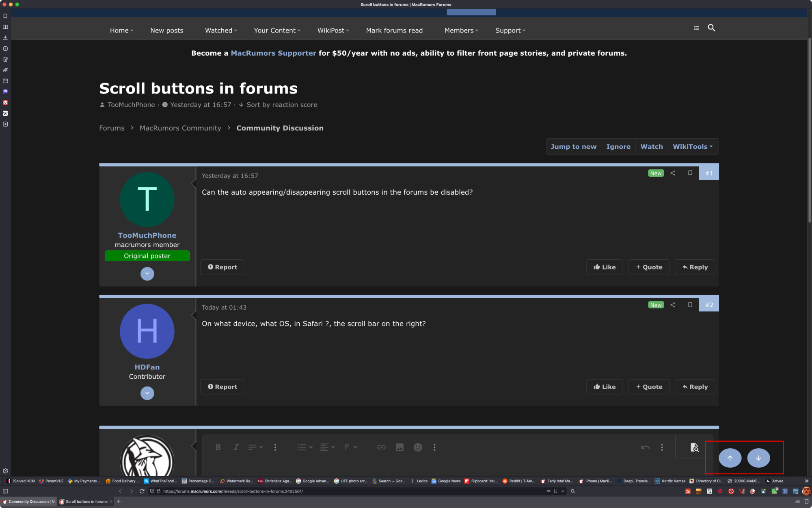
Task: Share post #1 via share icon
Action: click(673, 173)
